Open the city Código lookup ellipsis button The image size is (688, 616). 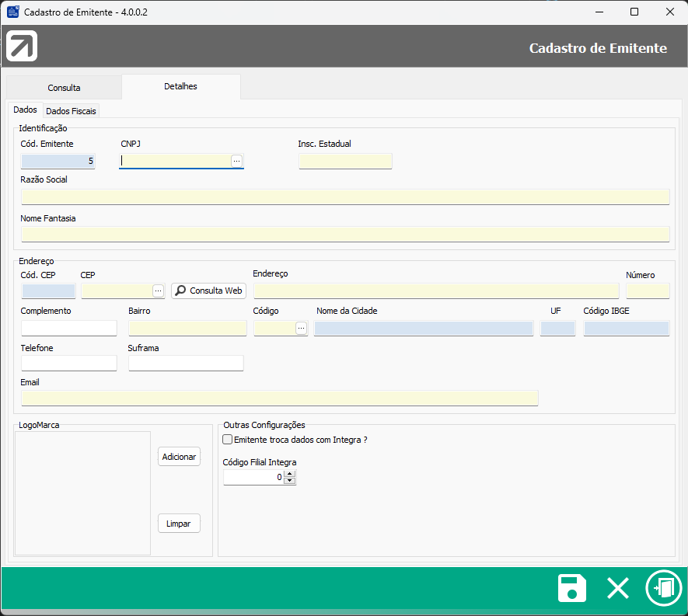(x=301, y=329)
